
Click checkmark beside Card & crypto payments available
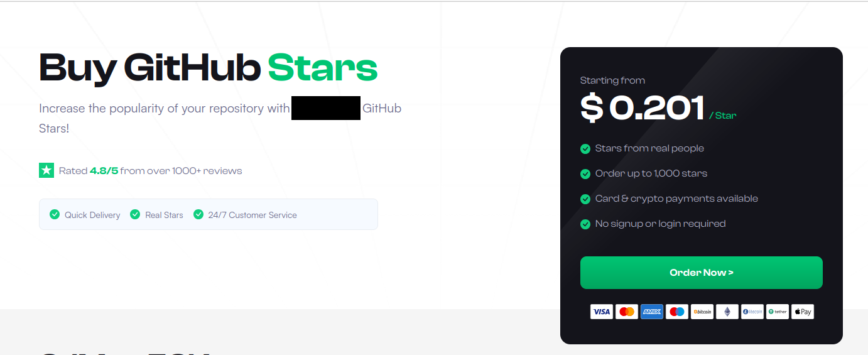point(585,199)
